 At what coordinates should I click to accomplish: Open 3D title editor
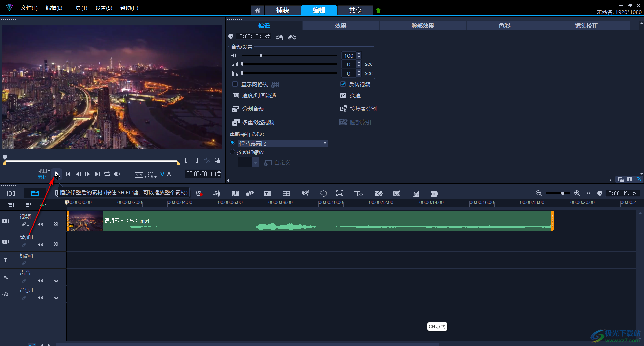(358, 193)
